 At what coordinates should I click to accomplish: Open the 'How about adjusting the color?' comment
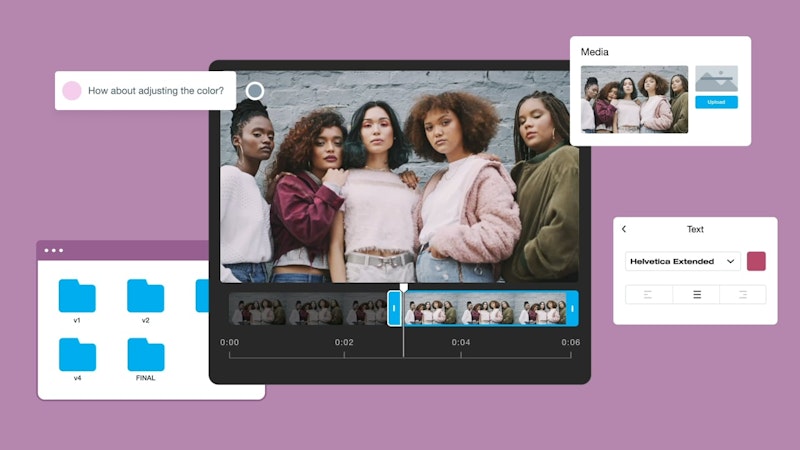[x=155, y=91]
